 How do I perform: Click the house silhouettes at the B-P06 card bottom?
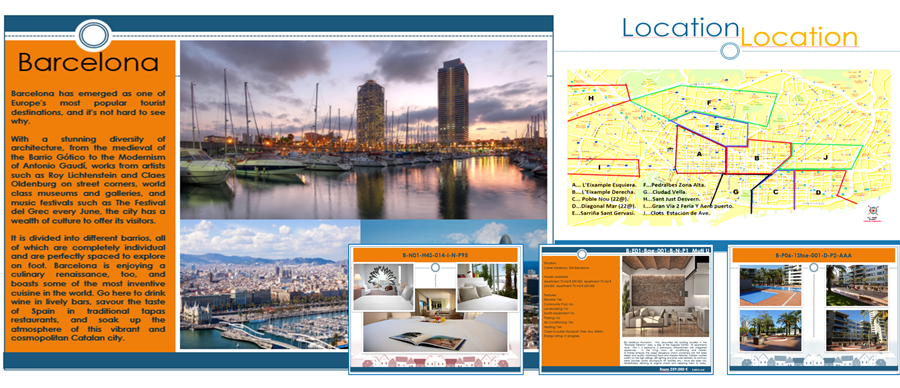(812, 359)
